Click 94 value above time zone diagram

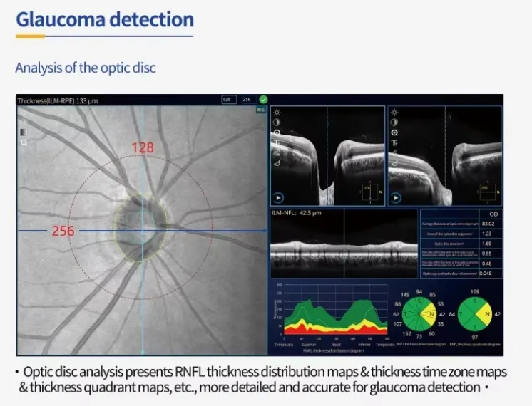(x=419, y=292)
